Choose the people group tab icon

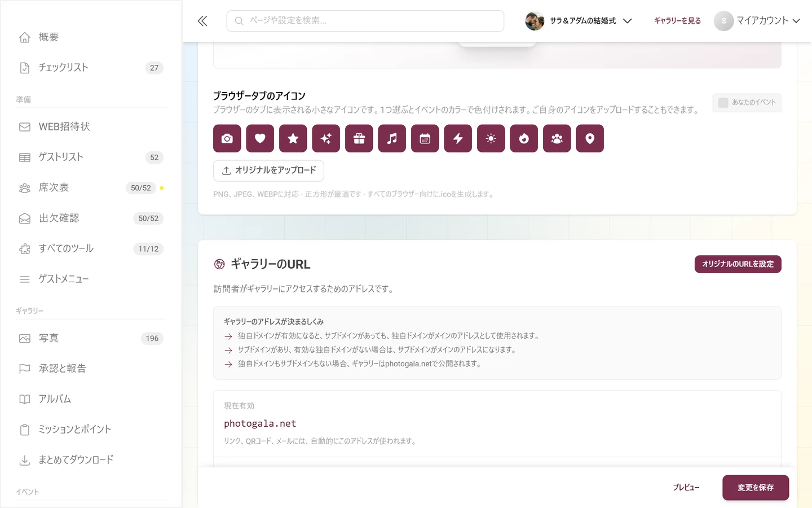click(x=557, y=138)
